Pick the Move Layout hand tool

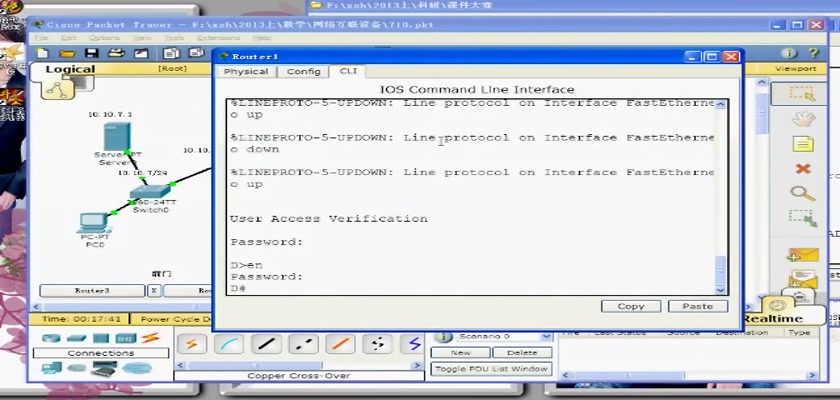pos(802,119)
